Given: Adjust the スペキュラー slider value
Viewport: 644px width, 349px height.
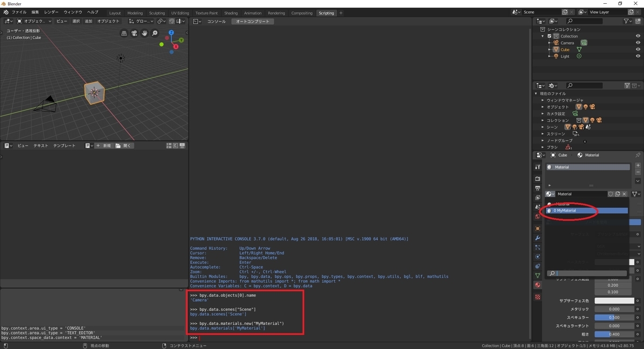Looking at the screenshot, I should tap(614, 317).
